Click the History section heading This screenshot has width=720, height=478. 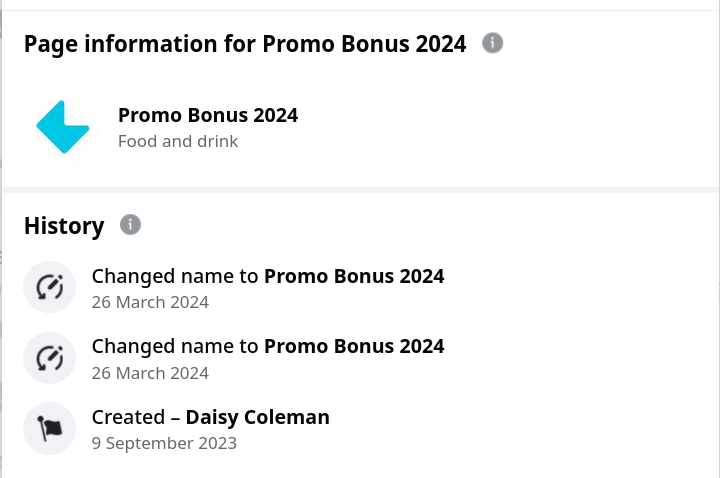coord(64,226)
